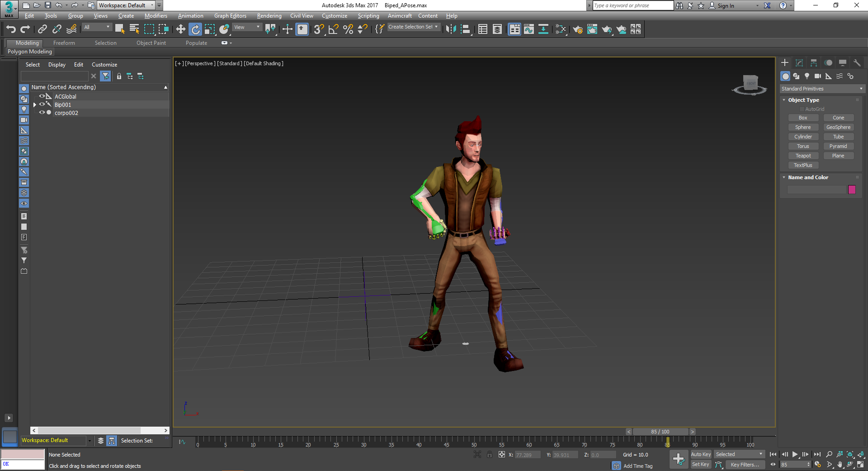Expand the Bip001 tree node
This screenshot has width=868, height=471.
(35, 105)
